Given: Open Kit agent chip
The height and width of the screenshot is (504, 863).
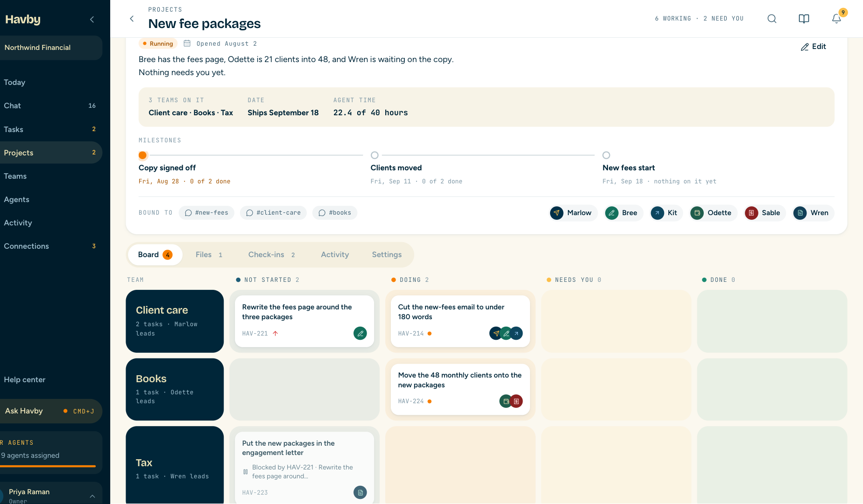Looking at the screenshot, I should pos(666,213).
